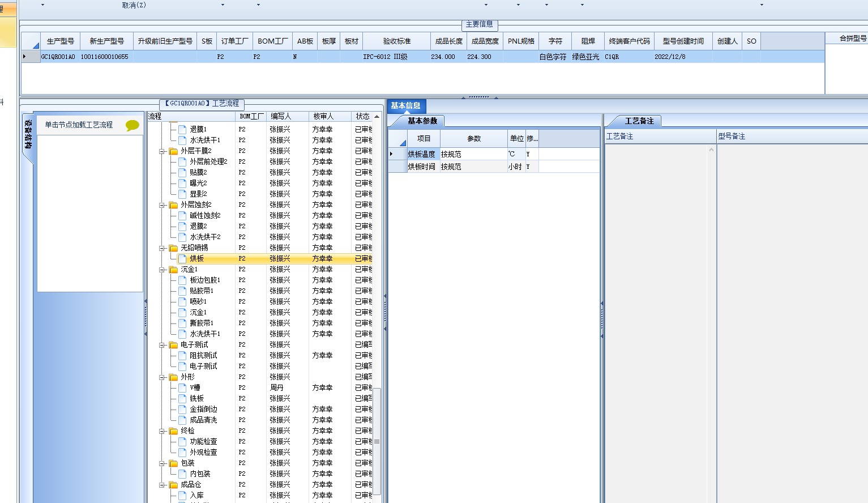Click the document icon beside 贴膜2
The image size is (868, 503).
click(182, 172)
